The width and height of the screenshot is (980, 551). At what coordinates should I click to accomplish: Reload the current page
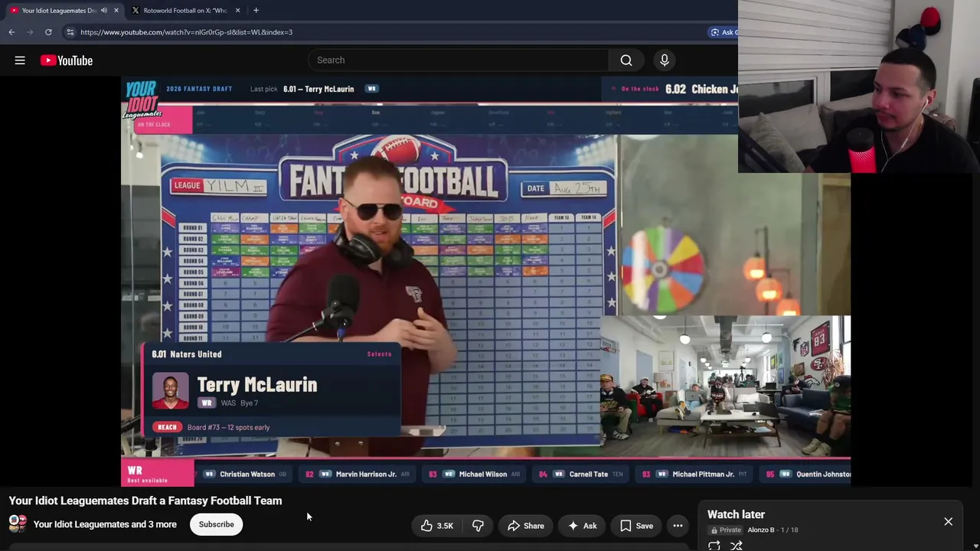tap(48, 32)
